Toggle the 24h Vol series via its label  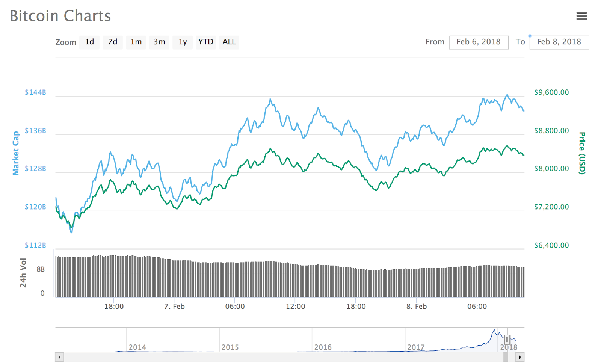tap(23, 271)
